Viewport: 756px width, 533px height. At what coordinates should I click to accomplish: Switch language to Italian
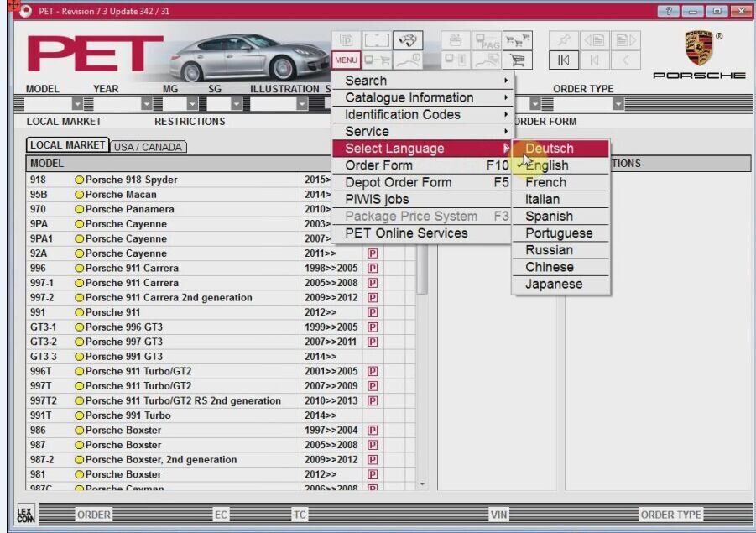point(560,199)
